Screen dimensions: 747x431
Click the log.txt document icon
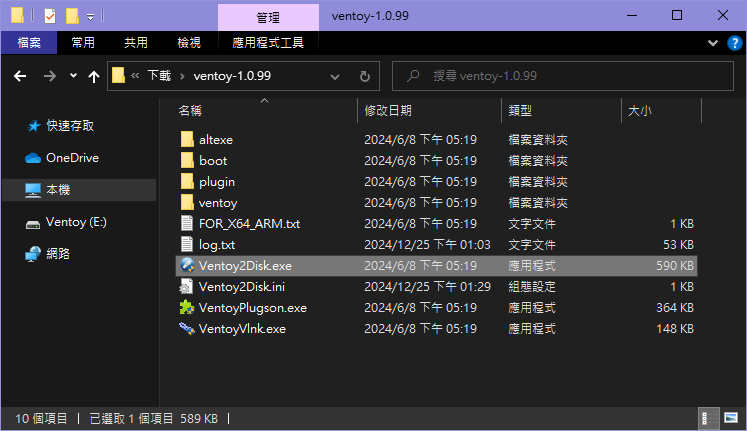pyautogui.click(x=187, y=244)
